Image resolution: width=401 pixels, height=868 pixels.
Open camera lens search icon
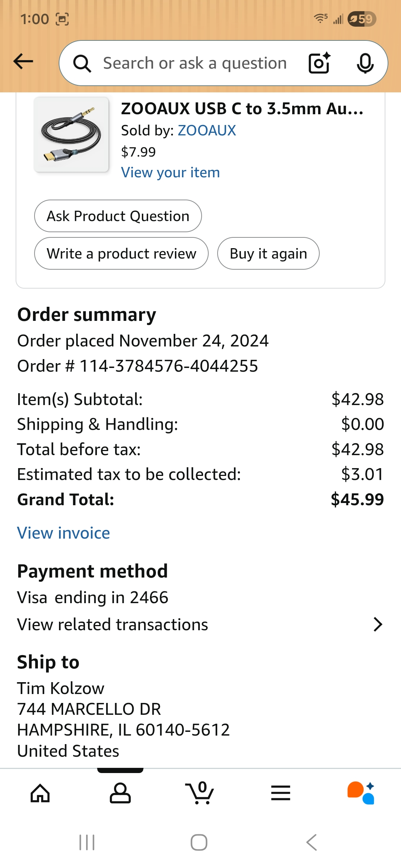click(319, 63)
